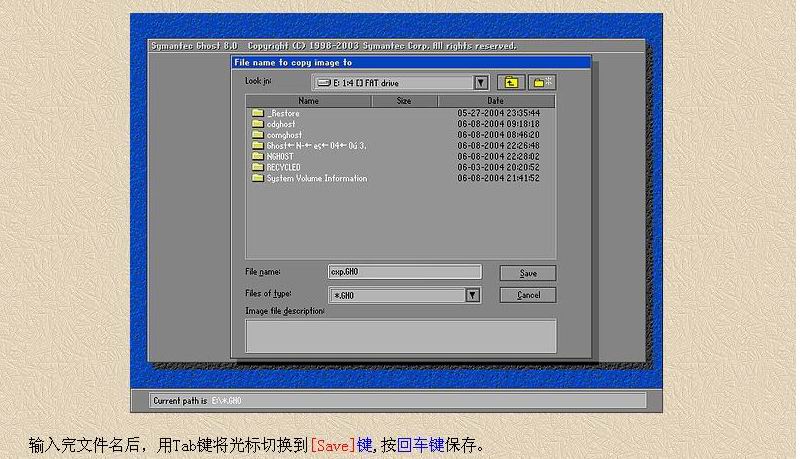Click date 06-08-2004 09:18:18
The image size is (803, 459).
click(498, 123)
